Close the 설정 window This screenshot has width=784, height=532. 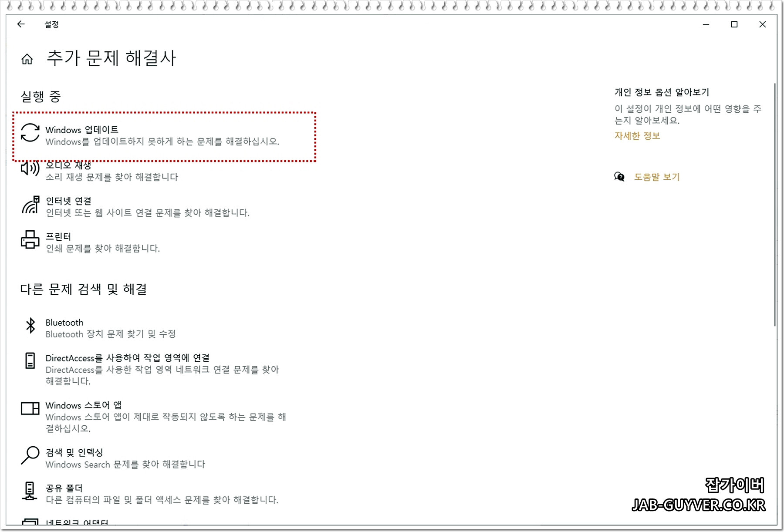(762, 24)
